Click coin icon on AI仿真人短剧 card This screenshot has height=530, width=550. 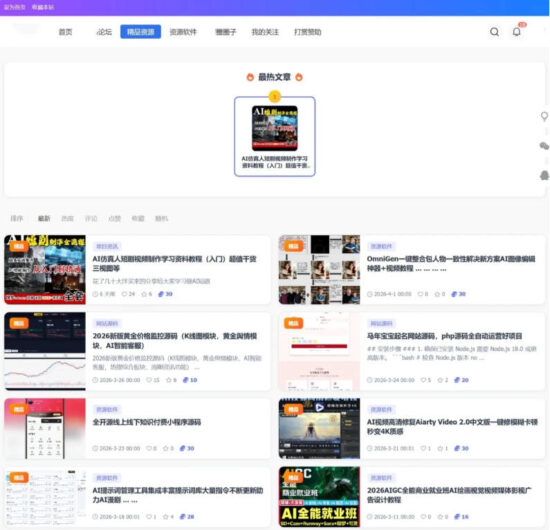(x=161, y=294)
